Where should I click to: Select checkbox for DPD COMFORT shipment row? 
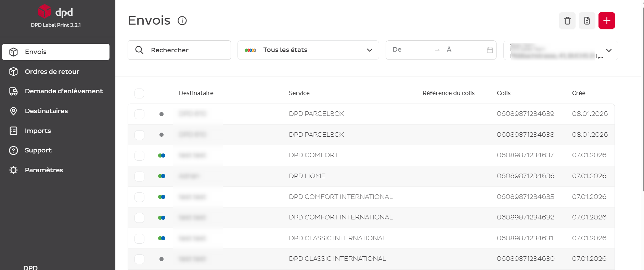click(139, 156)
